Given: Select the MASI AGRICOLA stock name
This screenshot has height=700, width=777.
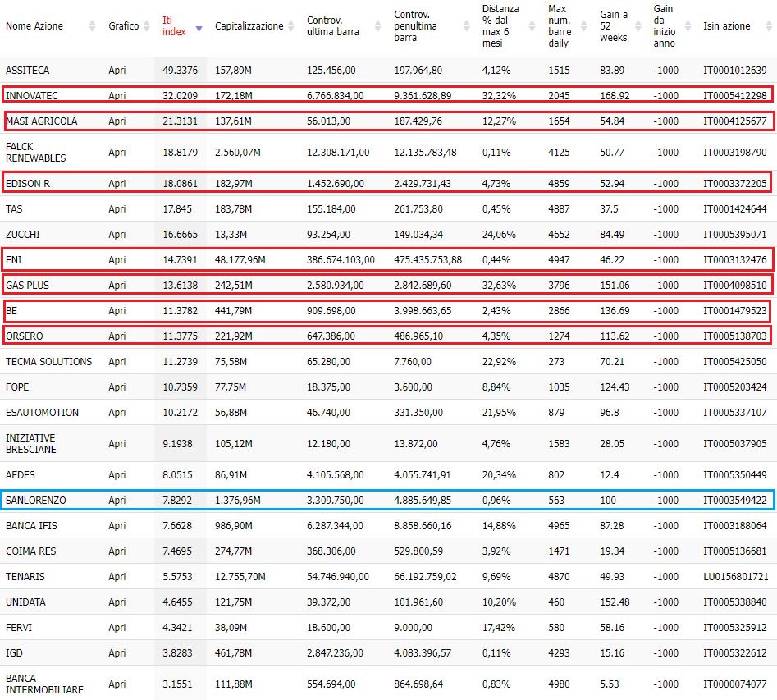Looking at the screenshot, I should (x=42, y=121).
